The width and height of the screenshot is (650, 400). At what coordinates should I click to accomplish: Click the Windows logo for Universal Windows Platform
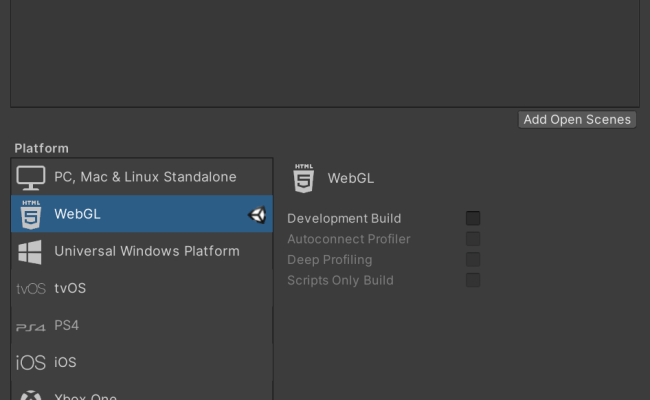30,252
